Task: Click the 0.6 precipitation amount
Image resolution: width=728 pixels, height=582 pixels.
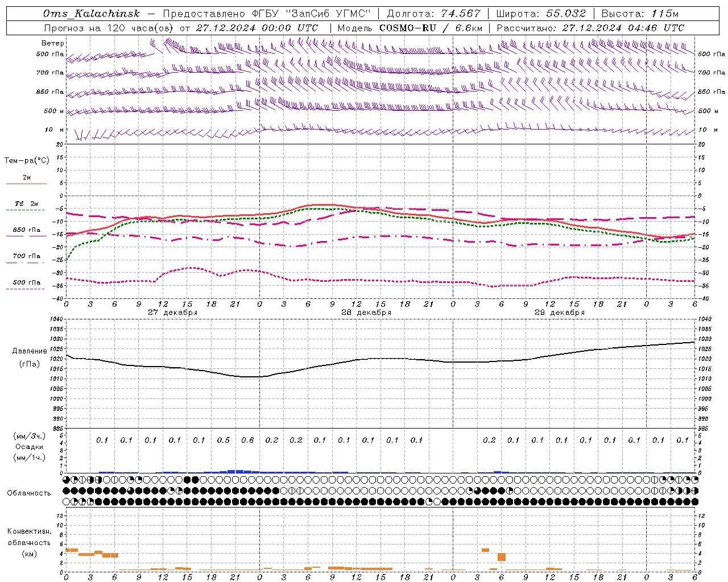Action: coord(247,440)
